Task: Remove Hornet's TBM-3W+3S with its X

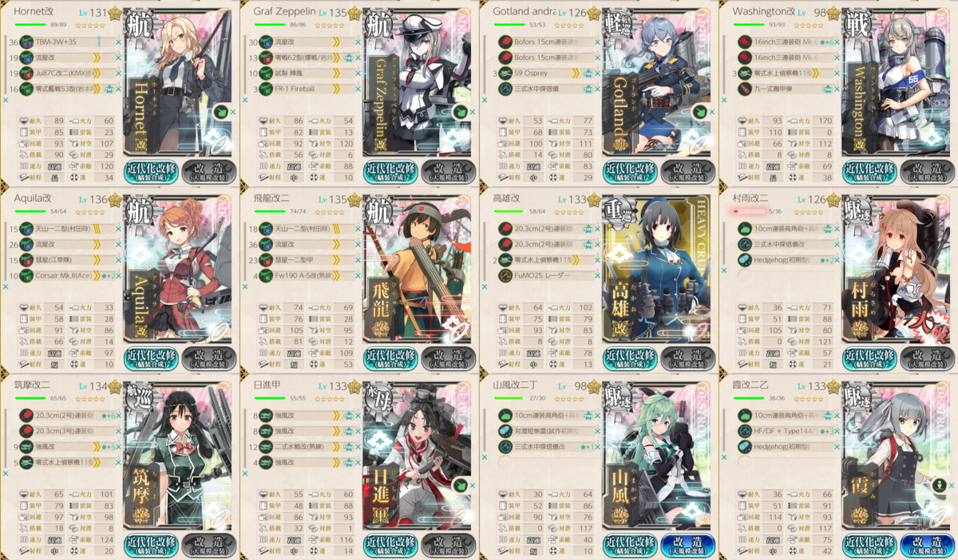Action: tap(118, 41)
